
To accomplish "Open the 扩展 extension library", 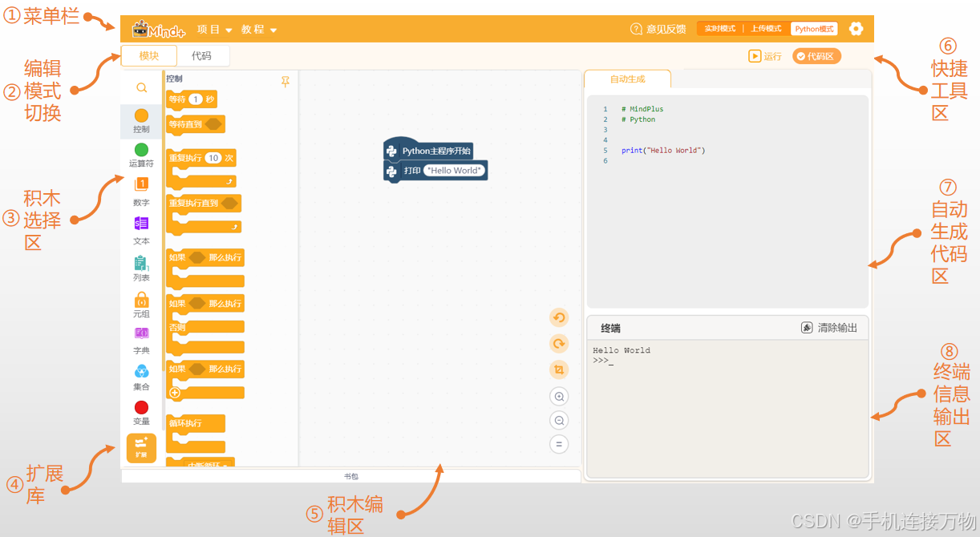I will click(140, 447).
